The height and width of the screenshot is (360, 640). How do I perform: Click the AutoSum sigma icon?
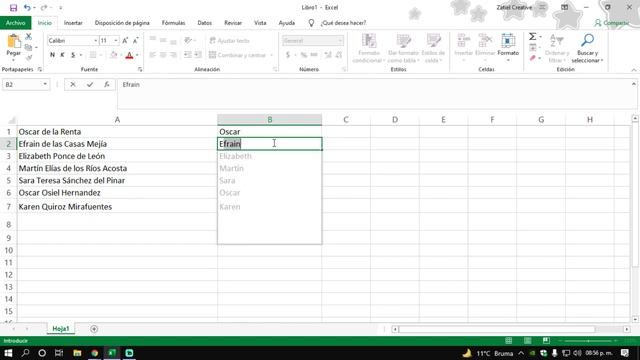pos(533,37)
